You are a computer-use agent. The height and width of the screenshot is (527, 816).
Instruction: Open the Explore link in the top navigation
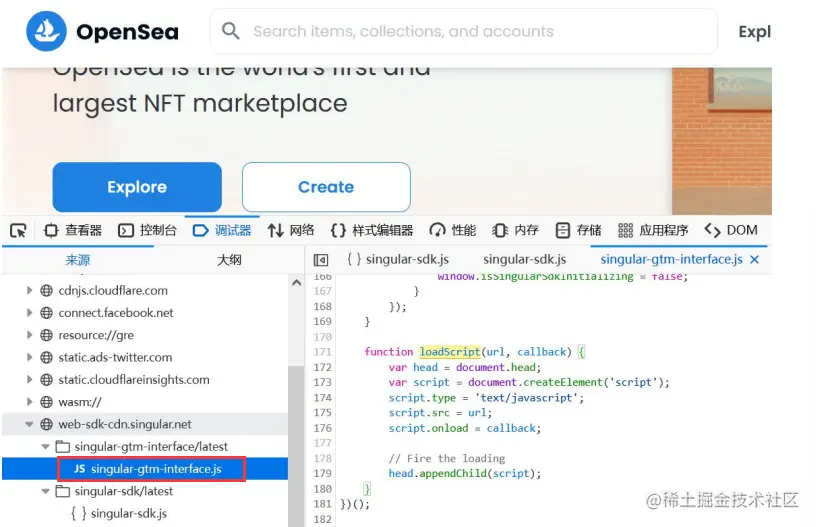(x=755, y=32)
